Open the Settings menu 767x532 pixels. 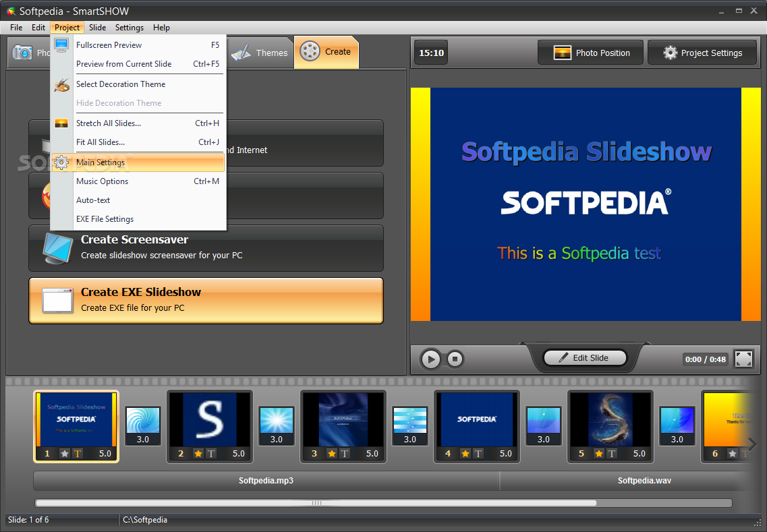tap(129, 28)
